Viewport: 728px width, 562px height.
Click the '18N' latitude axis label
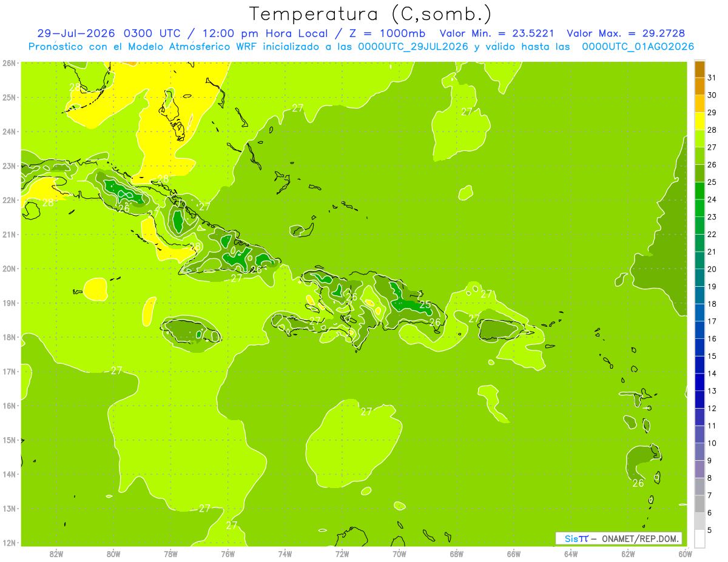tap(9, 337)
